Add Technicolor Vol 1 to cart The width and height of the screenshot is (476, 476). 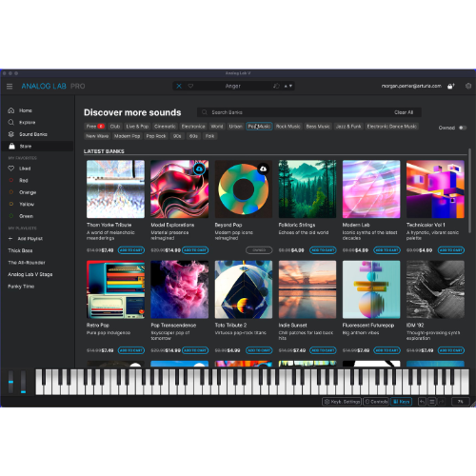point(451,250)
